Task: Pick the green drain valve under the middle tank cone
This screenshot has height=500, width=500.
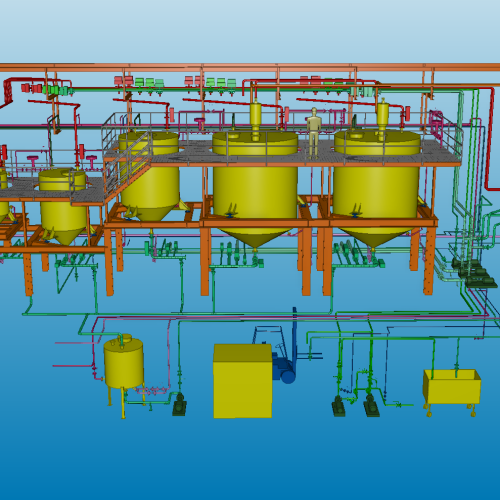Action: pyautogui.click(x=257, y=261)
